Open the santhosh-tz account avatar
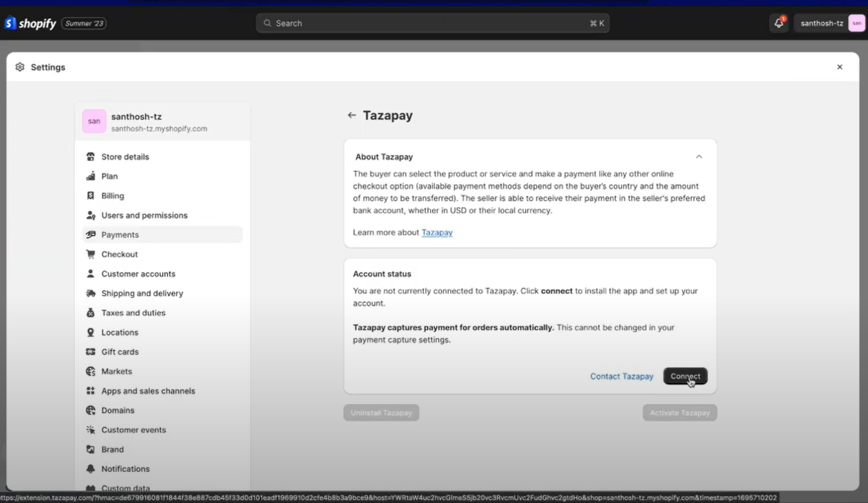 856,23
